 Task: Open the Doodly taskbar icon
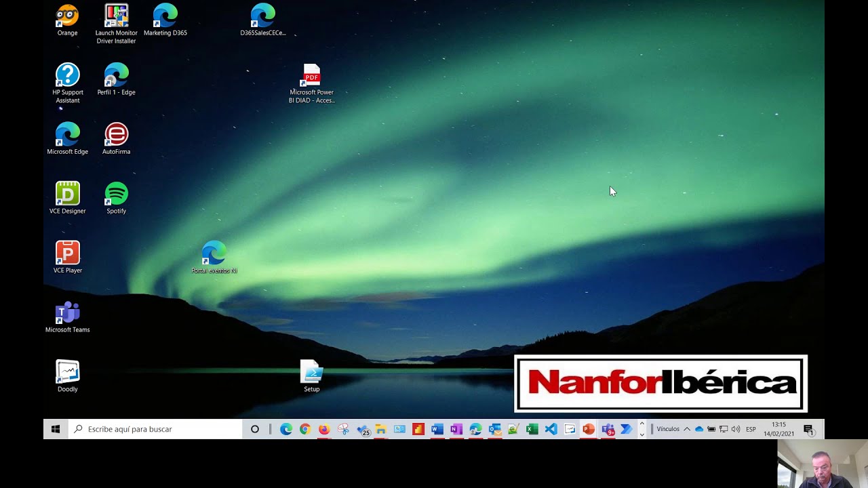click(x=570, y=429)
